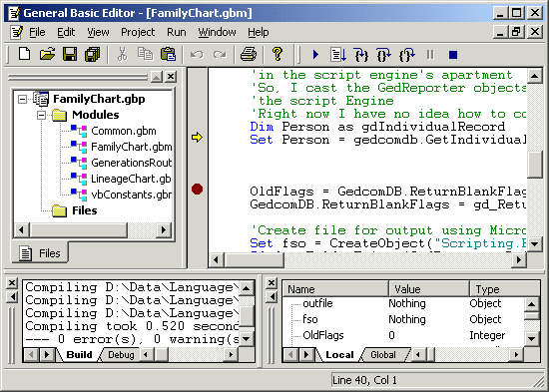Click the code editor's vertical scrollbar thumb
The width and height of the screenshot is (549, 392).
pyautogui.click(x=534, y=165)
